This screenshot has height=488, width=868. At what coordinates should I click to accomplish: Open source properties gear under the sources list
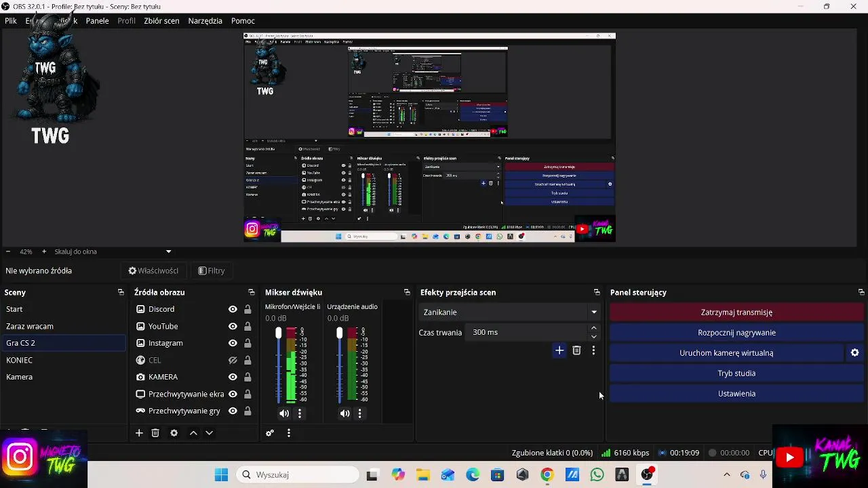pos(174,433)
